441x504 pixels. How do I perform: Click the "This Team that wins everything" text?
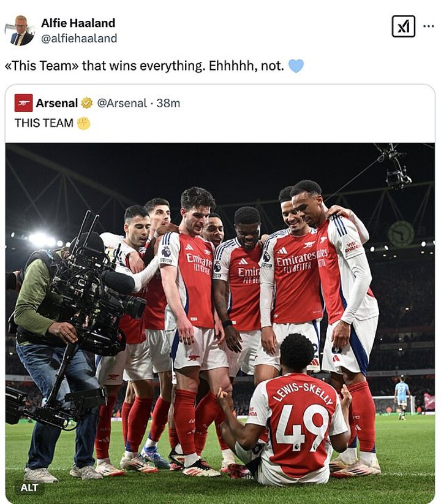pos(145,66)
